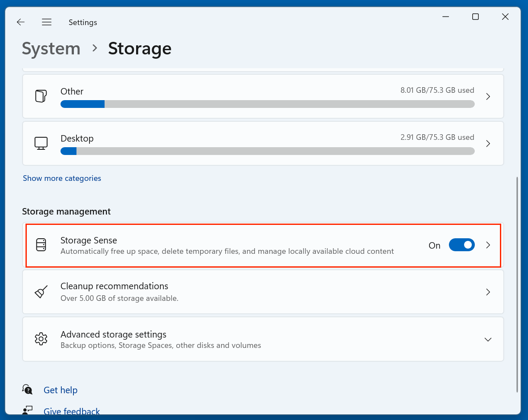This screenshot has width=528, height=420.
Task: Open Storage Sense details with right arrow
Action: point(488,245)
